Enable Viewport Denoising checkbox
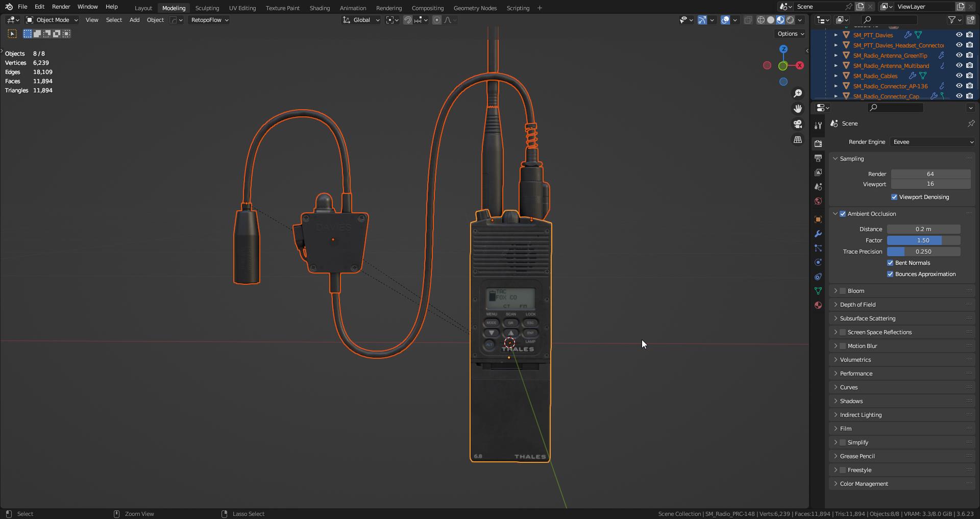This screenshot has height=519, width=980. [x=894, y=197]
